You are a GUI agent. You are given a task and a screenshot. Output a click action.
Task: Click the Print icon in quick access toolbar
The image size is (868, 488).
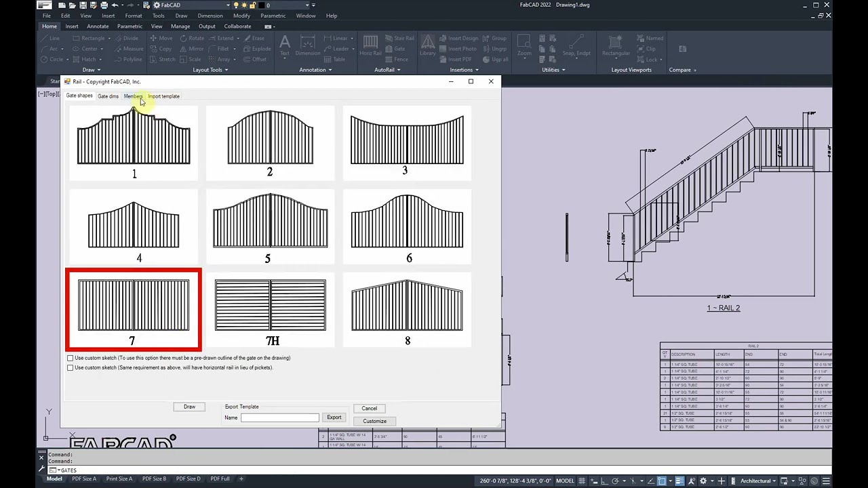click(x=103, y=5)
